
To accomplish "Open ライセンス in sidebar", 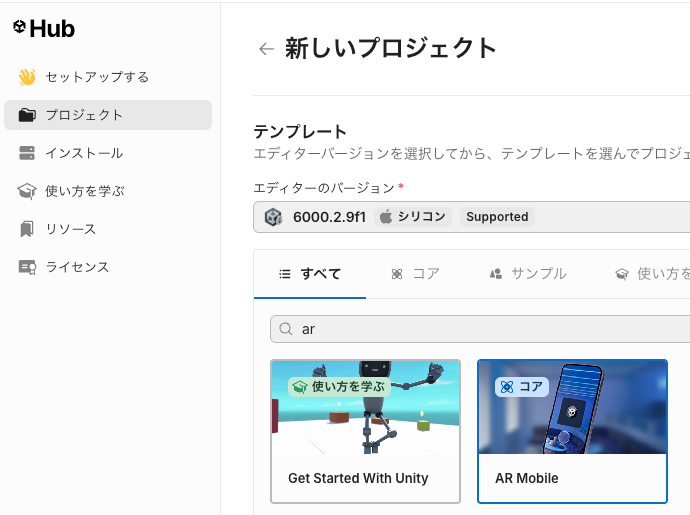I will (x=108, y=267).
